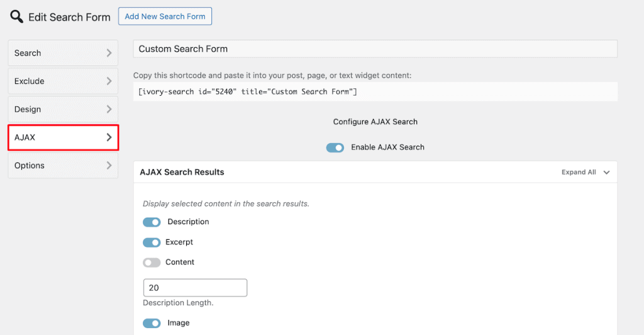Open the Options settings tab

tap(63, 165)
